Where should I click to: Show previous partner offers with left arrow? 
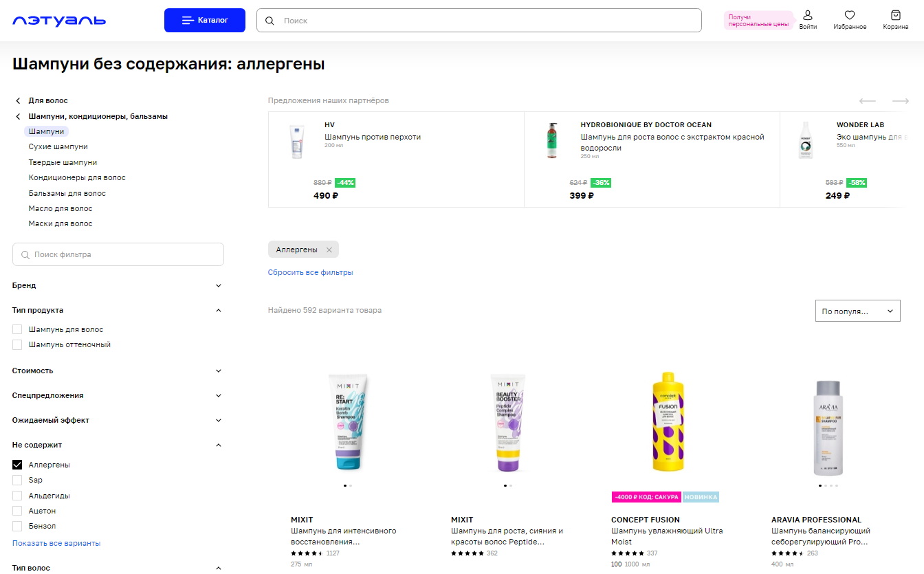coord(868,101)
